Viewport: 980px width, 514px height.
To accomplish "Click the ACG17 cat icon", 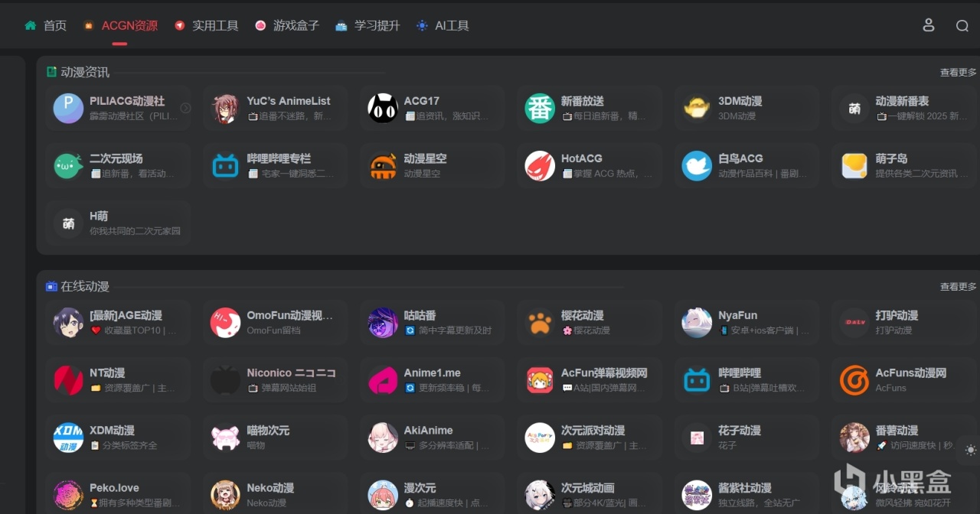I will (383, 109).
